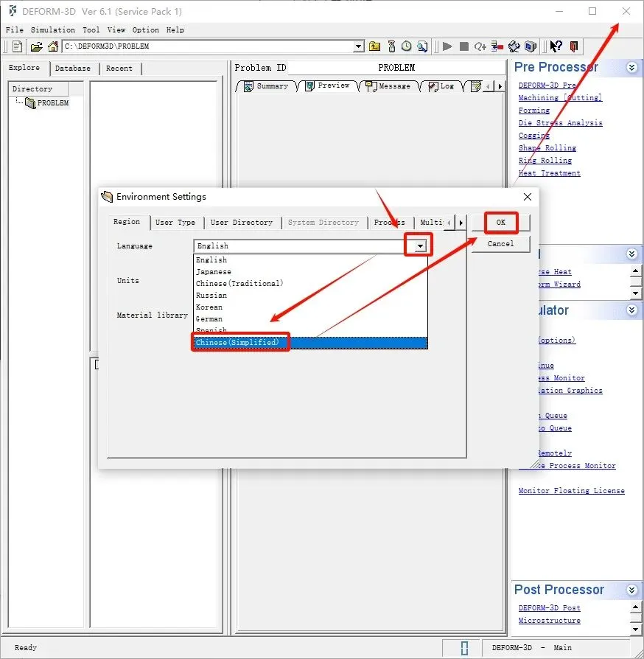Screen dimensions: 644x659
Task: Open the Message tab
Action: 388,86
